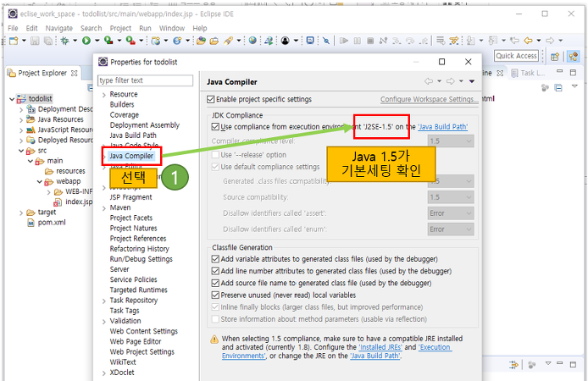Select Project Facets in properties list

pyautogui.click(x=130, y=218)
